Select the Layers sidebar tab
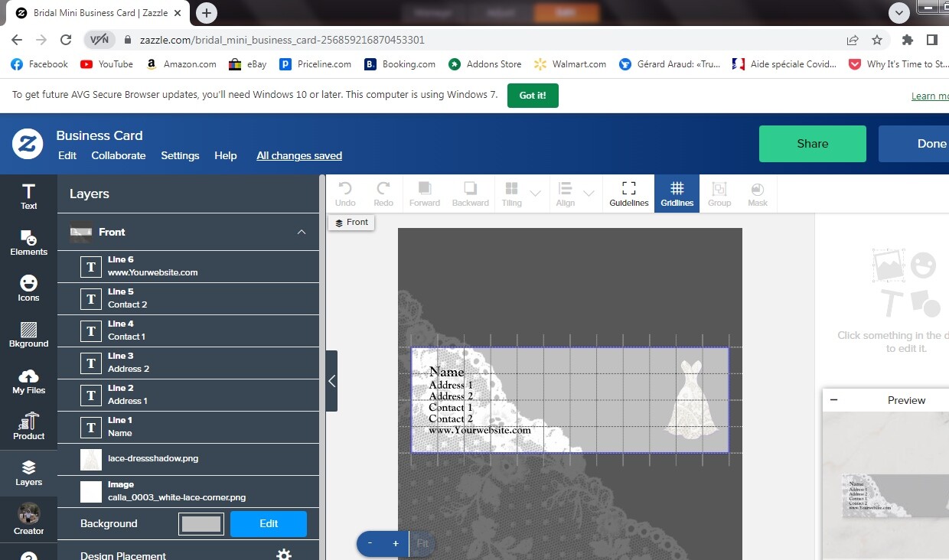Viewport: 949px width, 560px height. pyautogui.click(x=28, y=473)
